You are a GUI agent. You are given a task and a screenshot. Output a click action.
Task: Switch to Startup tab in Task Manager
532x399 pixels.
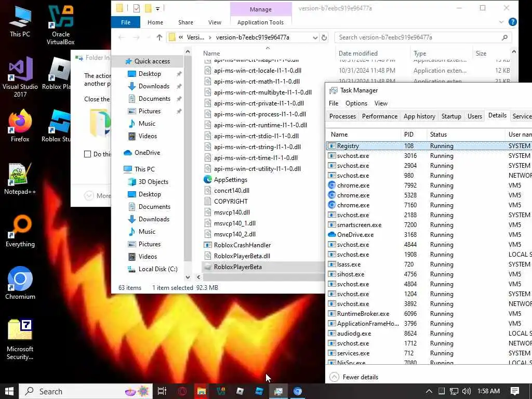[x=451, y=116]
